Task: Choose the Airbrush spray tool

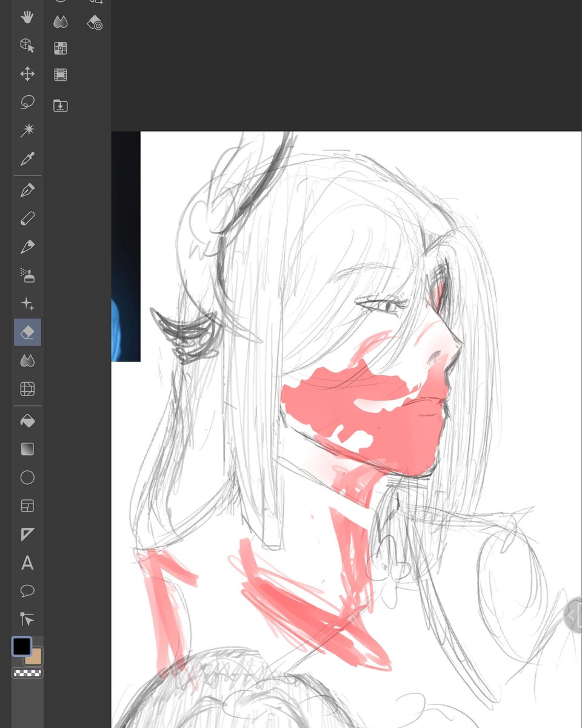Action: coord(27,275)
